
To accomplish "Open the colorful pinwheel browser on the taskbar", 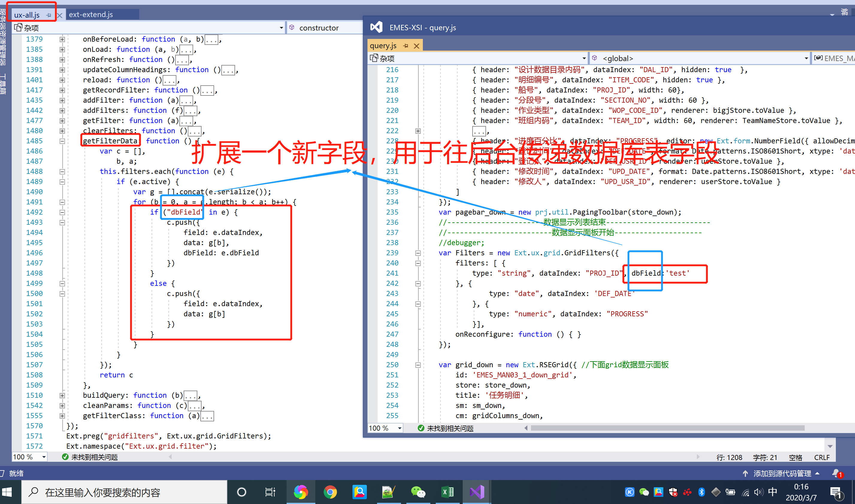I will coord(301,492).
